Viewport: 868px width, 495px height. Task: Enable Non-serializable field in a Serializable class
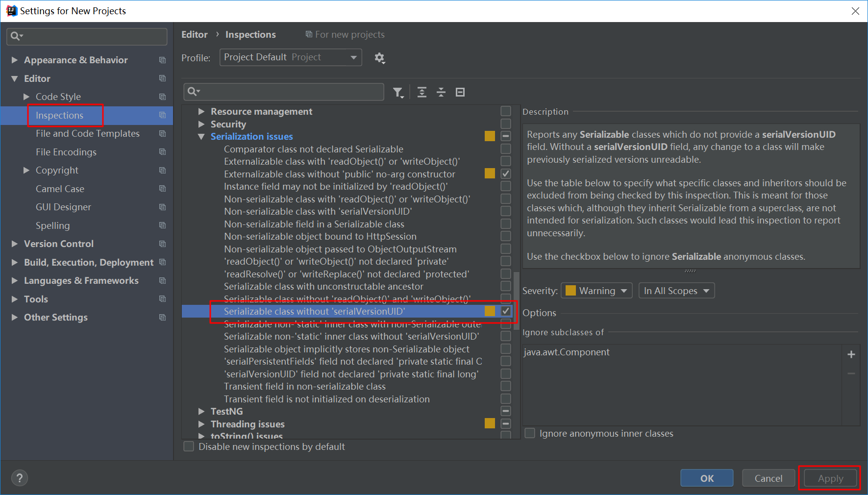point(506,223)
